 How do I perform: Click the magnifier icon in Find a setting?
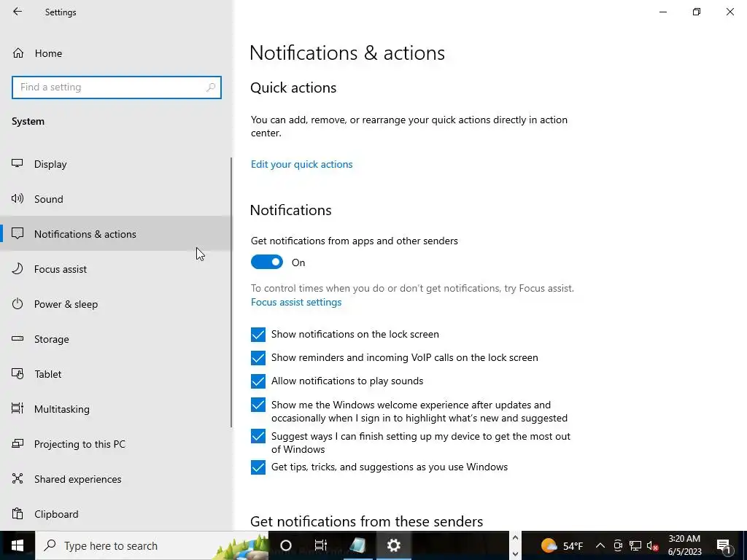[x=211, y=87]
